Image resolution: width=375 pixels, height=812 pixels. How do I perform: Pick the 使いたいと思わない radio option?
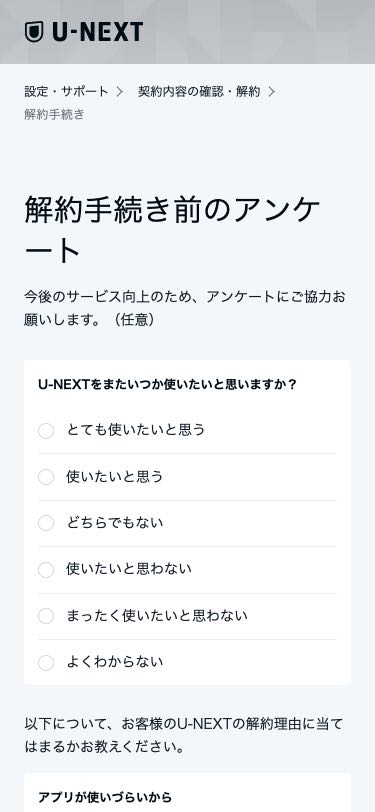click(46, 570)
